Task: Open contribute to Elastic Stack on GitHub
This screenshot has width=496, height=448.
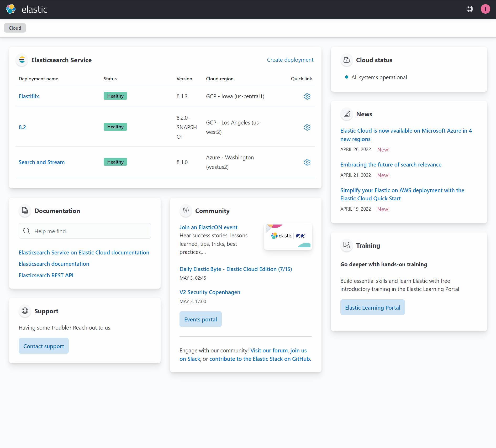Action: tap(260, 359)
